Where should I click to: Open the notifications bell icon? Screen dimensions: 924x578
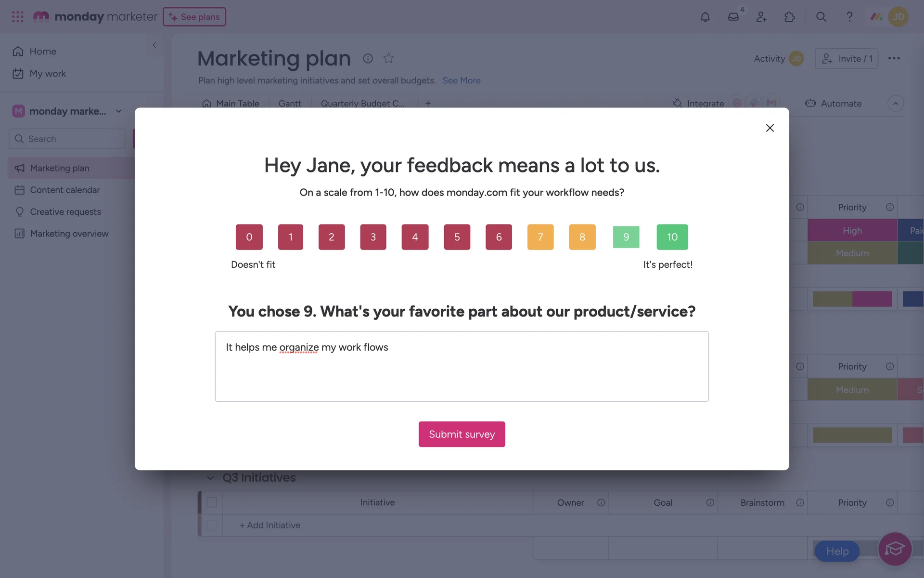(705, 17)
